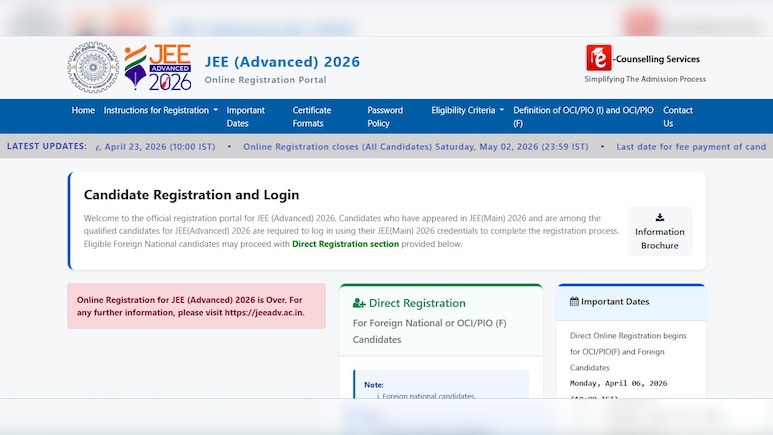Click the Information Brochure button

pos(660,231)
